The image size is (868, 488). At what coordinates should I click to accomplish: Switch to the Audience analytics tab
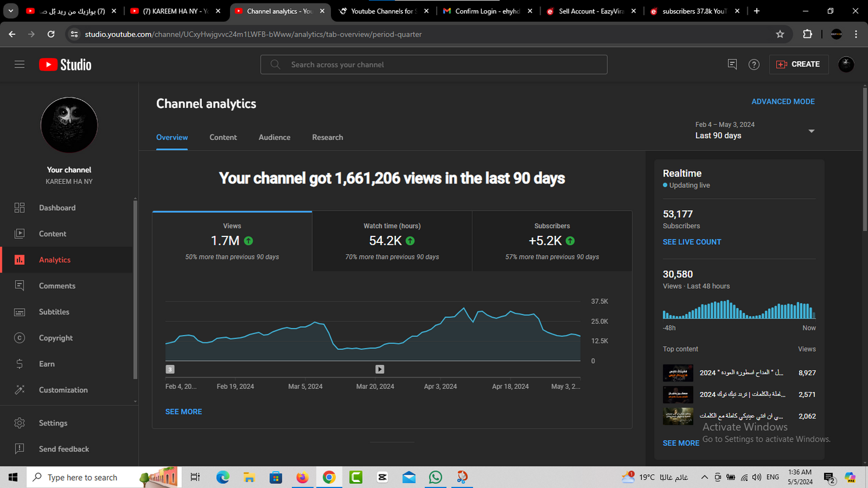pyautogui.click(x=275, y=137)
